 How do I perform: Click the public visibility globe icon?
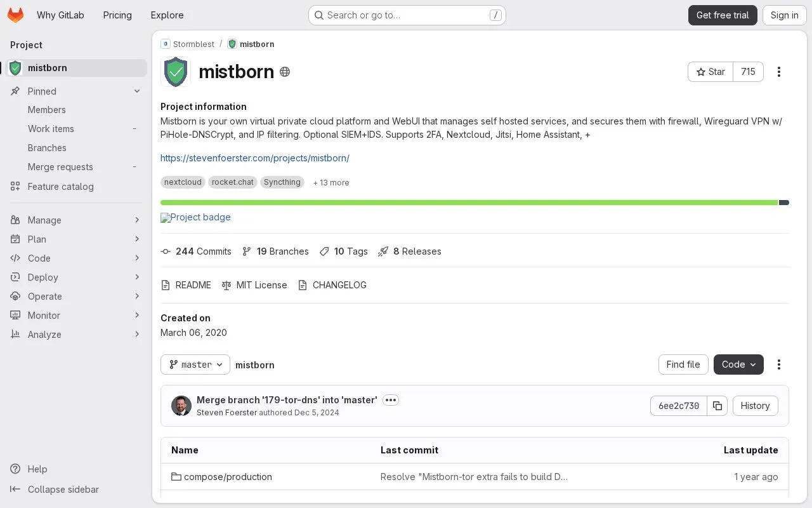coord(285,72)
